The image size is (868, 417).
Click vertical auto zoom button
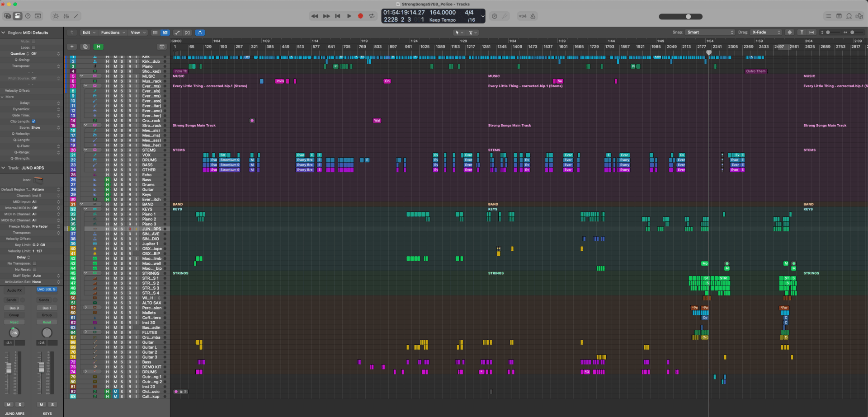[802, 33]
